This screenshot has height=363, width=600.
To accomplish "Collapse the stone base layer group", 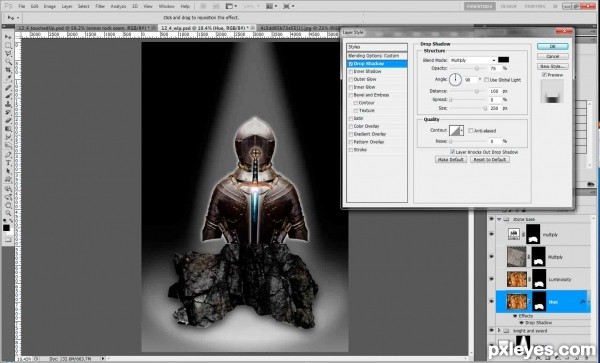I will [x=499, y=220].
